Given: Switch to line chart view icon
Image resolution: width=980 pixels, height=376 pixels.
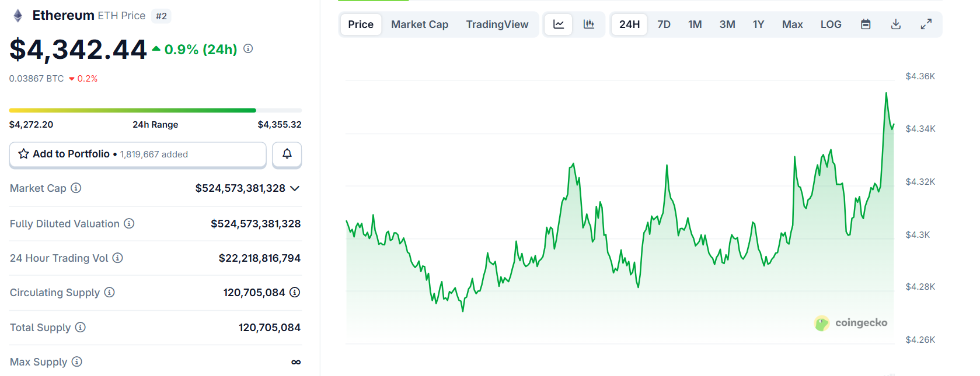Looking at the screenshot, I should click(x=559, y=24).
